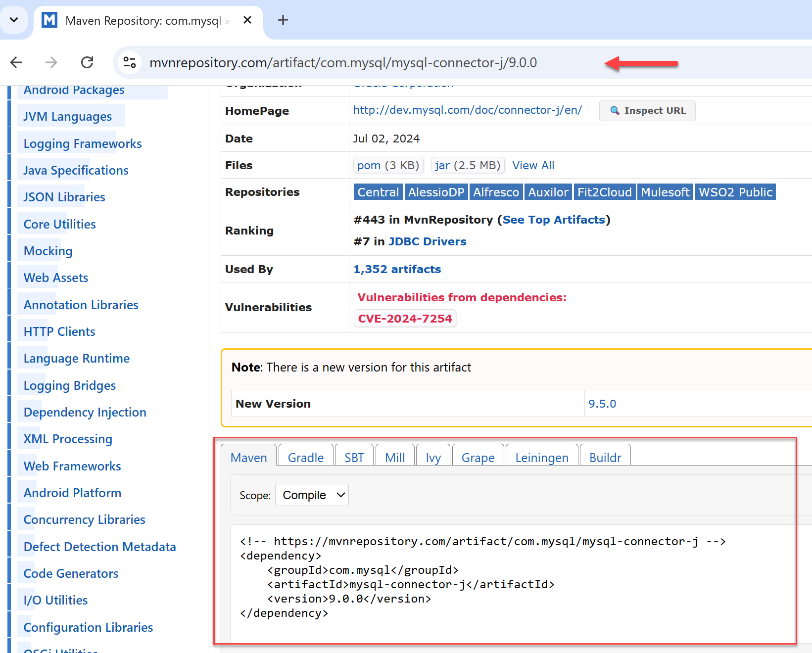Open CVE-2024-7254 vulnerability details
This screenshot has width=812, height=653.
click(405, 319)
